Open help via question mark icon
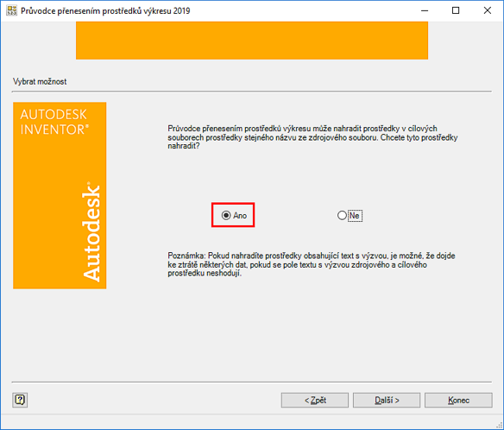Image resolution: width=504 pixels, height=430 pixels. coord(20,400)
